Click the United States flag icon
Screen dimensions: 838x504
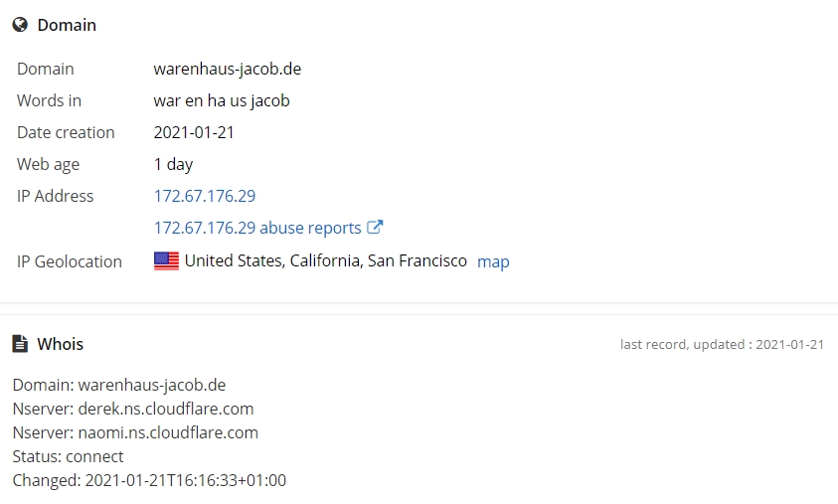tap(166, 260)
